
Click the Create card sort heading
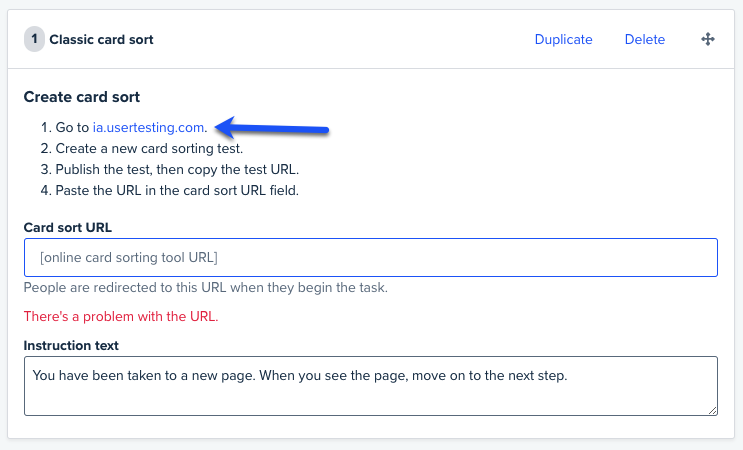pyautogui.click(x=82, y=97)
